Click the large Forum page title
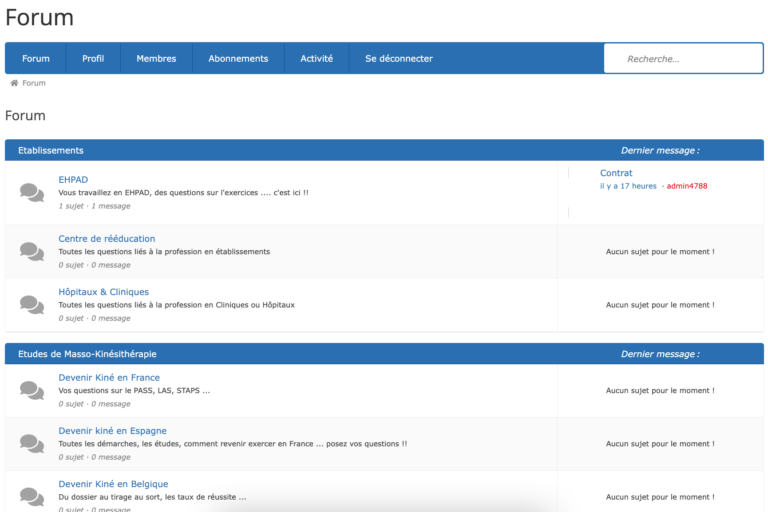Screen dimensions: 768x512 pyautogui.click(x=39, y=18)
